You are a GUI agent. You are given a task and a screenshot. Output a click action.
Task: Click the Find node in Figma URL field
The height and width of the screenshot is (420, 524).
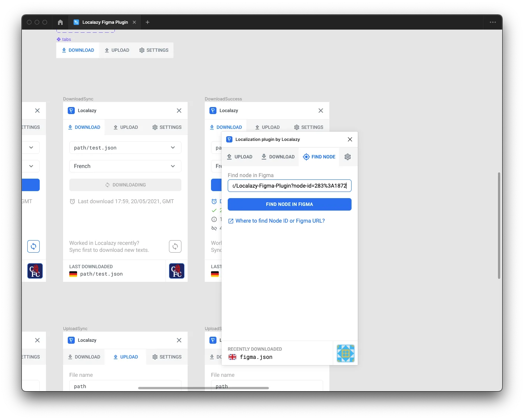[x=290, y=186]
